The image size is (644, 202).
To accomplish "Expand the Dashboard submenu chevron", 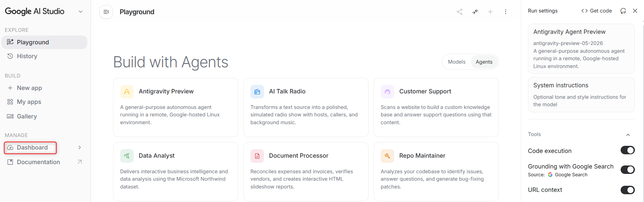I will (80, 148).
